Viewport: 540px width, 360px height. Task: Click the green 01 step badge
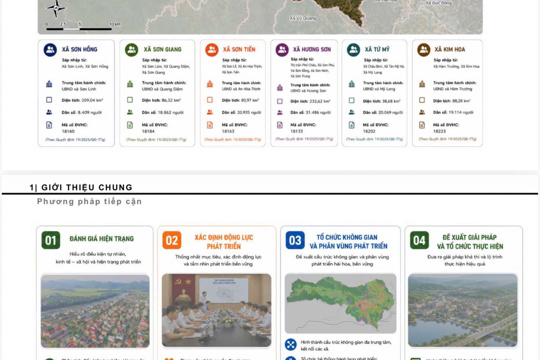point(51,240)
